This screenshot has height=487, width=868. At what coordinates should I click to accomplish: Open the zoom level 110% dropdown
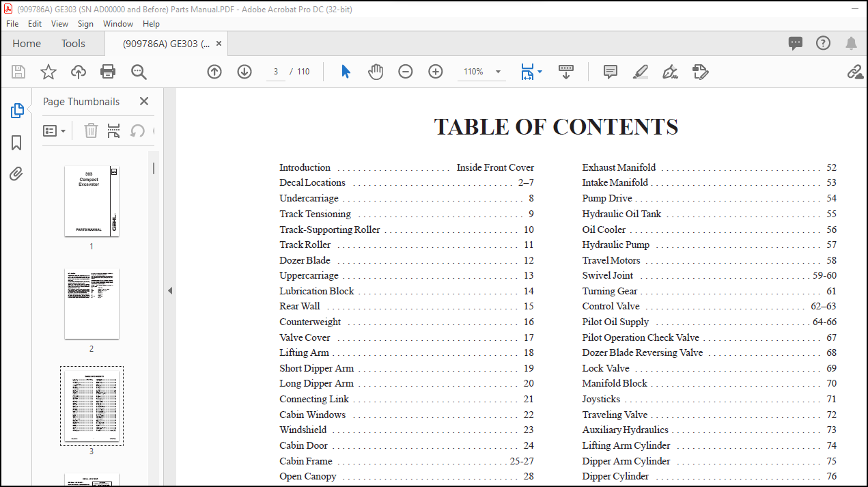pyautogui.click(x=482, y=72)
